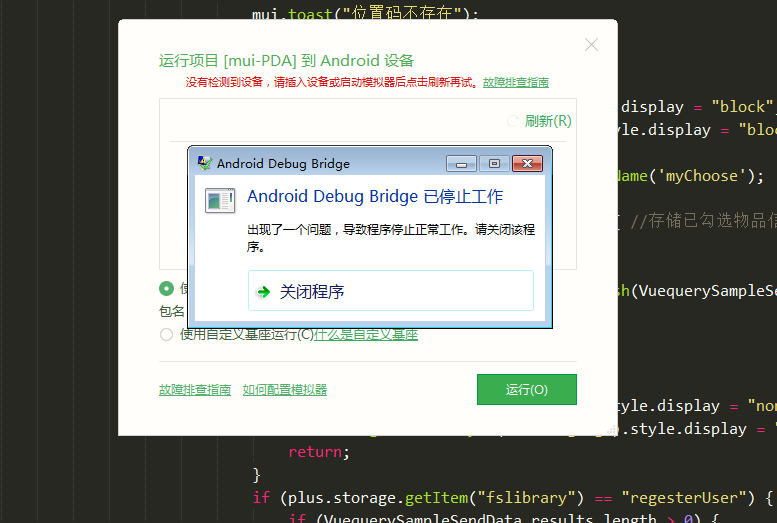The image size is (777, 523).
Task: Click the Android Debug Bridge title bar icon
Action: 204,163
